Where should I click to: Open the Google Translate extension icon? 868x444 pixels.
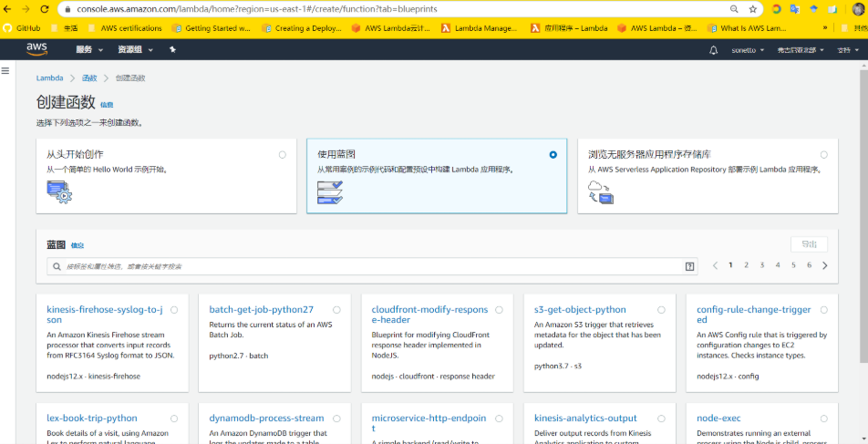[795, 9]
